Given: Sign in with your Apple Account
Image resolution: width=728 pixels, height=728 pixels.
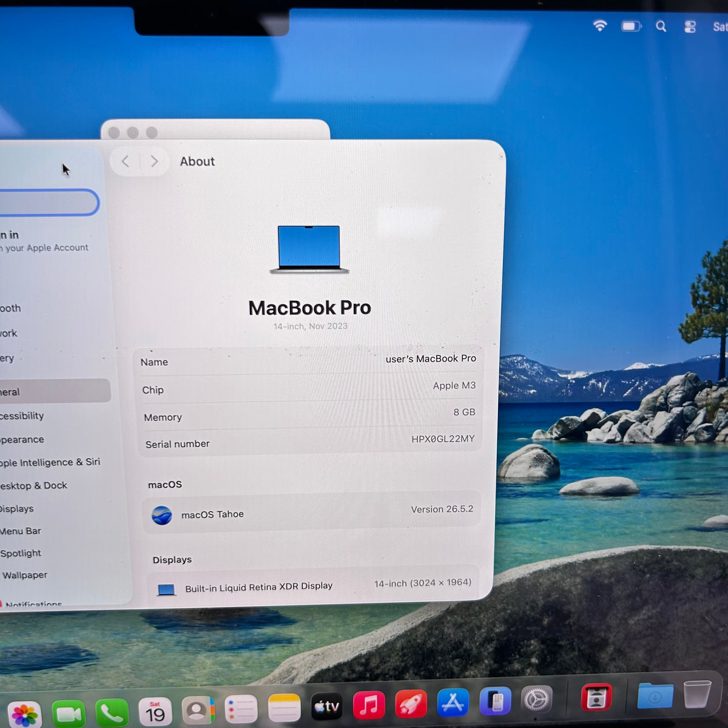Looking at the screenshot, I should (44, 241).
